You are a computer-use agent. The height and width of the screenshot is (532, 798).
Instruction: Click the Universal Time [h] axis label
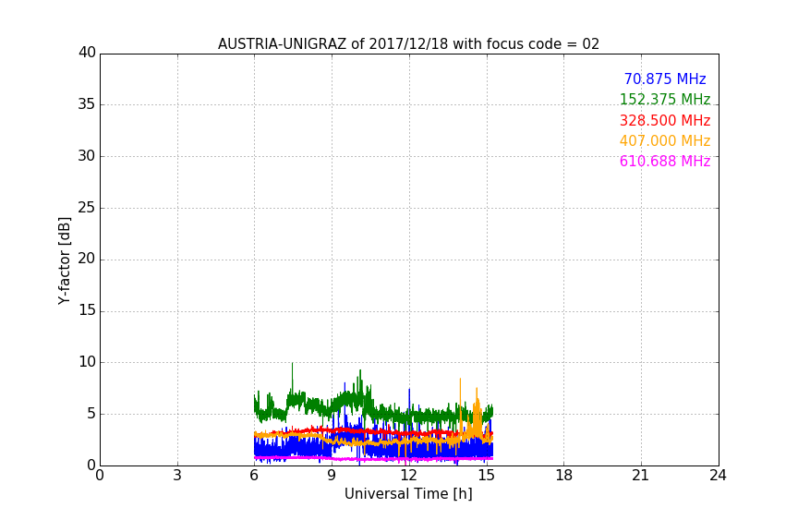click(408, 494)
